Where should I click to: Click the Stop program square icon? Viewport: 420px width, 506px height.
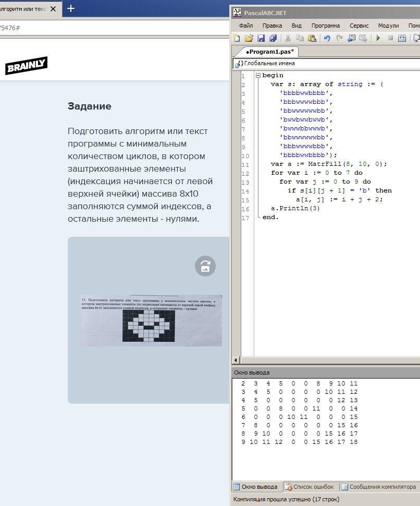pyautogui.click(x=390, y=38)
